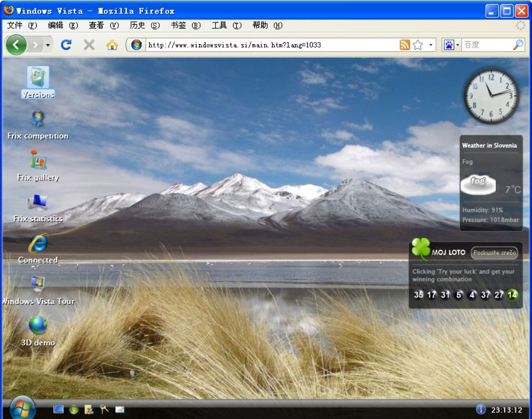Click the taskbar clock 23:13:12
Screen dimensions: 532x419
[506, 410]
